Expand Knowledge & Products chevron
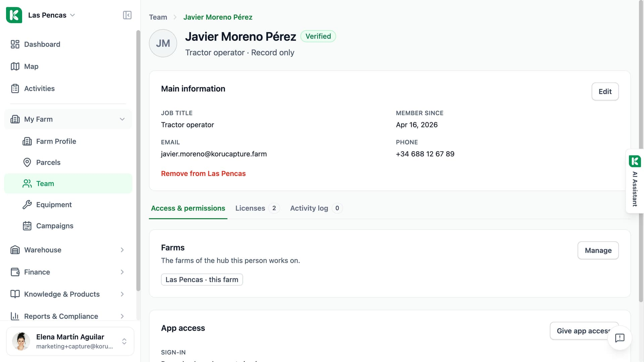The width and height of the screenshot is (644, 362). (122, 294)
